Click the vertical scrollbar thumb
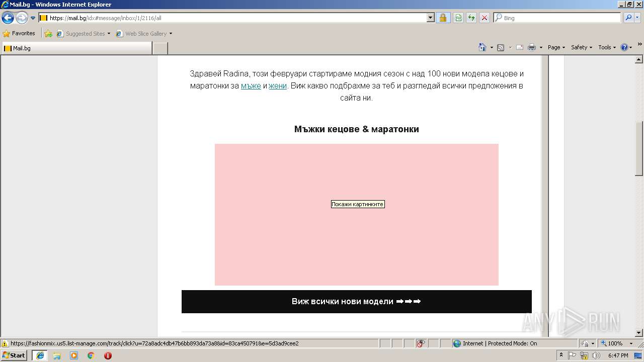Screen dimensions: 644x362 coord(639,149)
